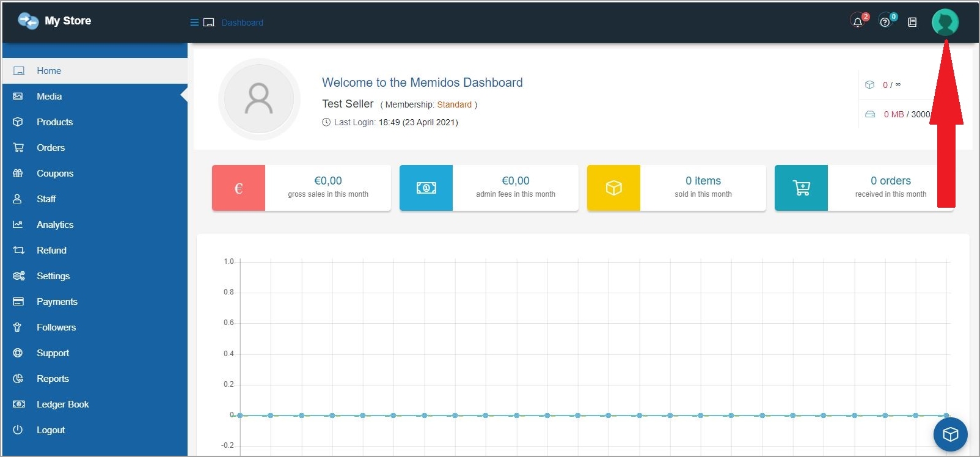Click the Last Login time text
The height and width of the screenshot is (457, 980).
point(418,122)
